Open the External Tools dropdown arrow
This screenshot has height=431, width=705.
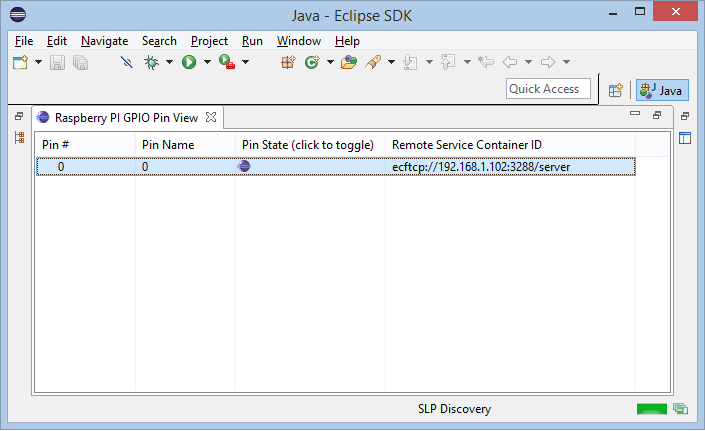(245, 62)
